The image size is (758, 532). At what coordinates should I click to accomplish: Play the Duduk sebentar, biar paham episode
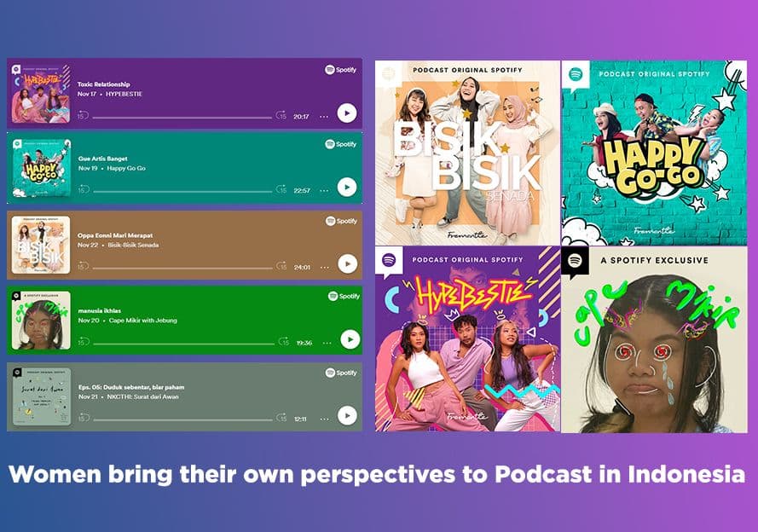click(347, 415)
